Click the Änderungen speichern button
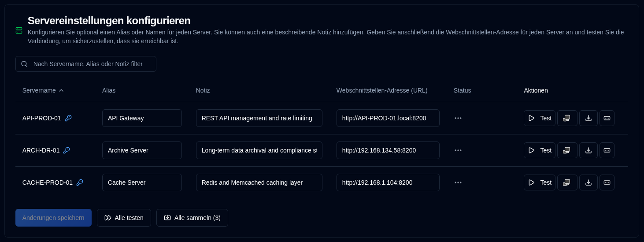Viewport: 644px width, 242px height. point(53,218)
